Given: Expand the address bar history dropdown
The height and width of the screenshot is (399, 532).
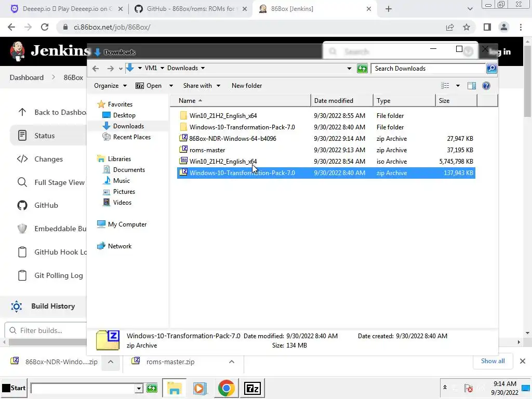Looking at the screenshot, I should pos(349,68).
